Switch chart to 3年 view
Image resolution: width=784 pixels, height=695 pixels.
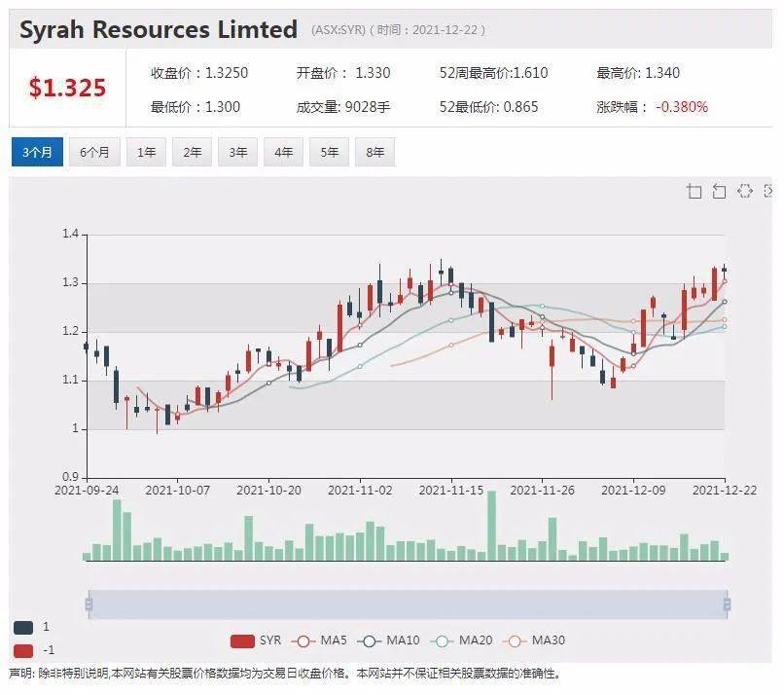click(238, 152)
